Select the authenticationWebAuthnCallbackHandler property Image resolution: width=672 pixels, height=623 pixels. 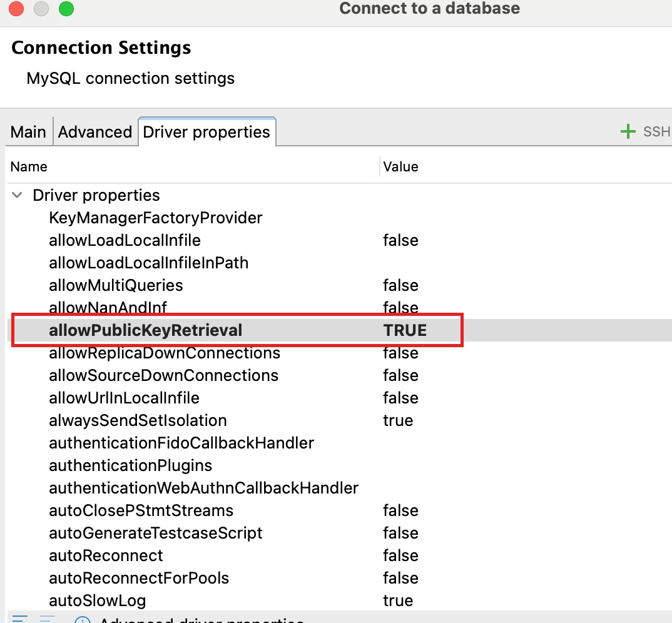(203, 488)
